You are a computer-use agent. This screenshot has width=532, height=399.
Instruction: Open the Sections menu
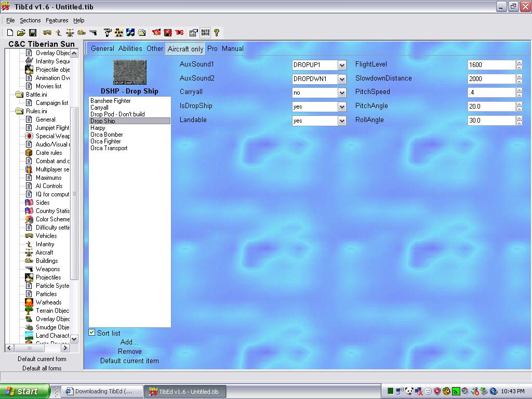pyautogui.click(x=30, y=20)
